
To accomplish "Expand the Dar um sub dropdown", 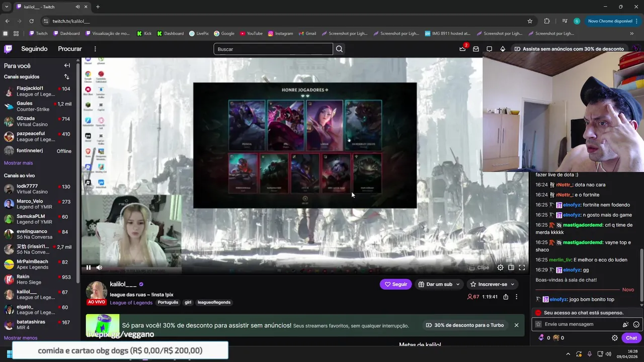I will pyautogui.click(x=439, y=284).
